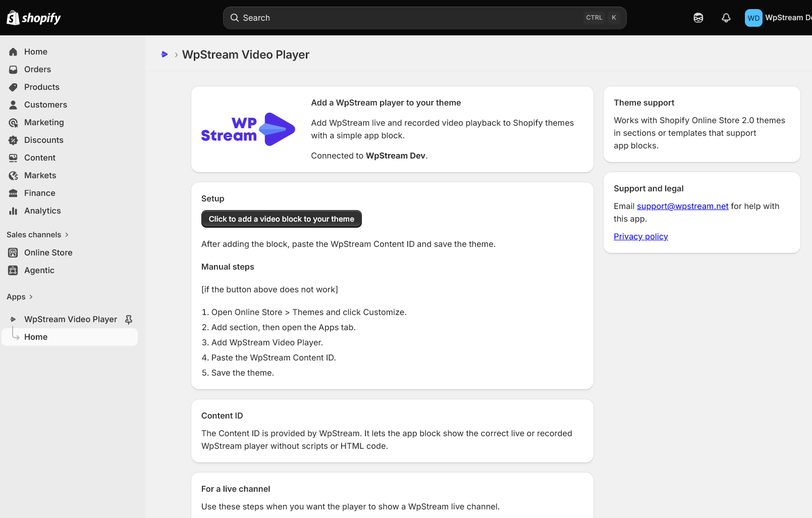Open the notifications bell
Image resolution: width=812 pixels, height=518 pixels.
[x=726, y=18]
